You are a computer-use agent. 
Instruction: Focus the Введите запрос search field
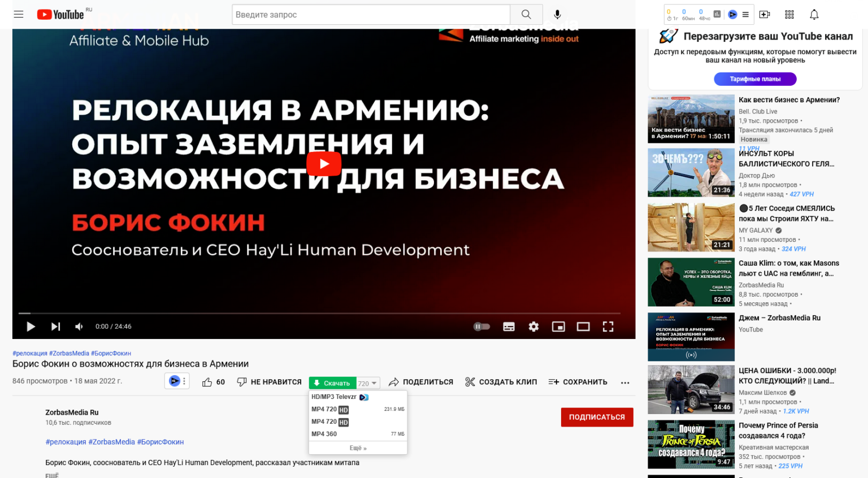pos(371,14)
